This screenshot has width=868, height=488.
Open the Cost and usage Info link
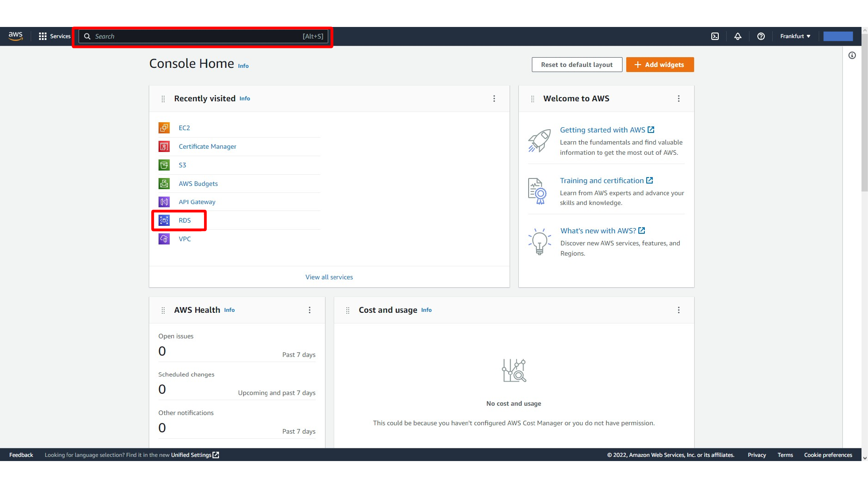tap(426, 310)
